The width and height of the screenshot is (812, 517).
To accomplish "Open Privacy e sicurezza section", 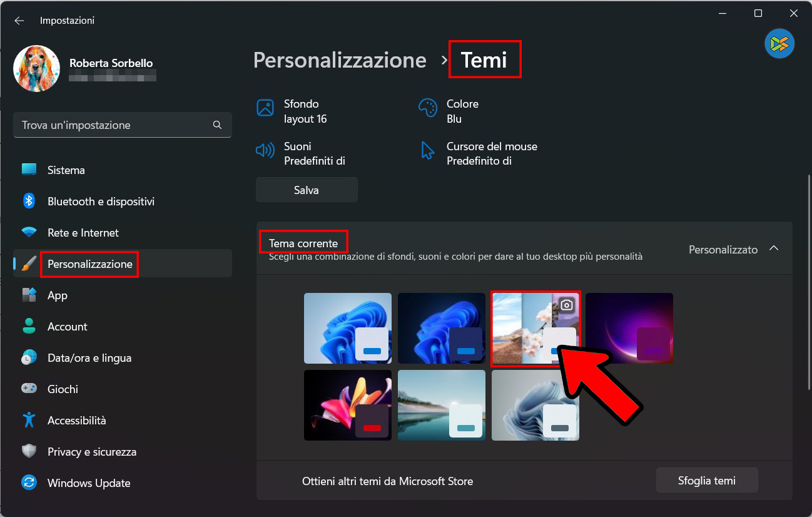I will [x=91, y=452].
